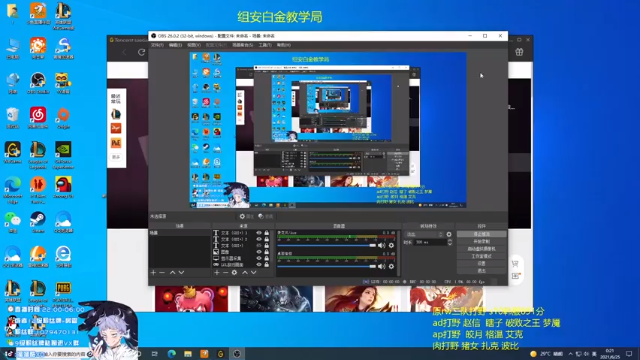Toggle lock on display capture source
The height and width of the screenshot is (360, 640).
point(267,258)
